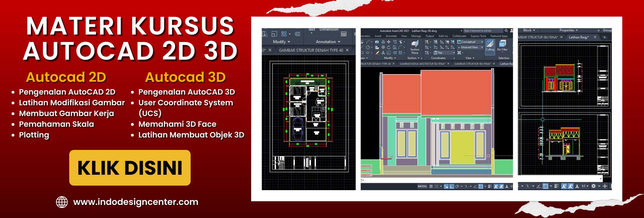Click the globe icon beside the website address
Screen dimensions: 644x218
[x=62, y=202]
